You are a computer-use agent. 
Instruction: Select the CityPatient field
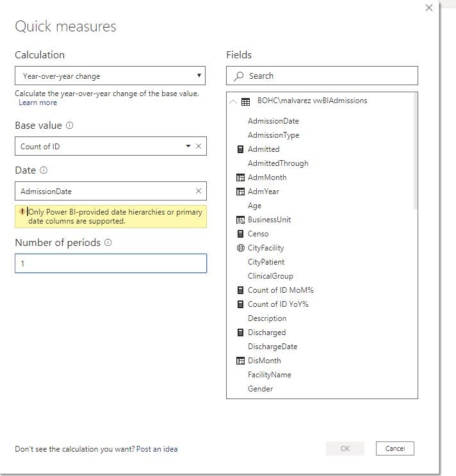coord(266,262)
